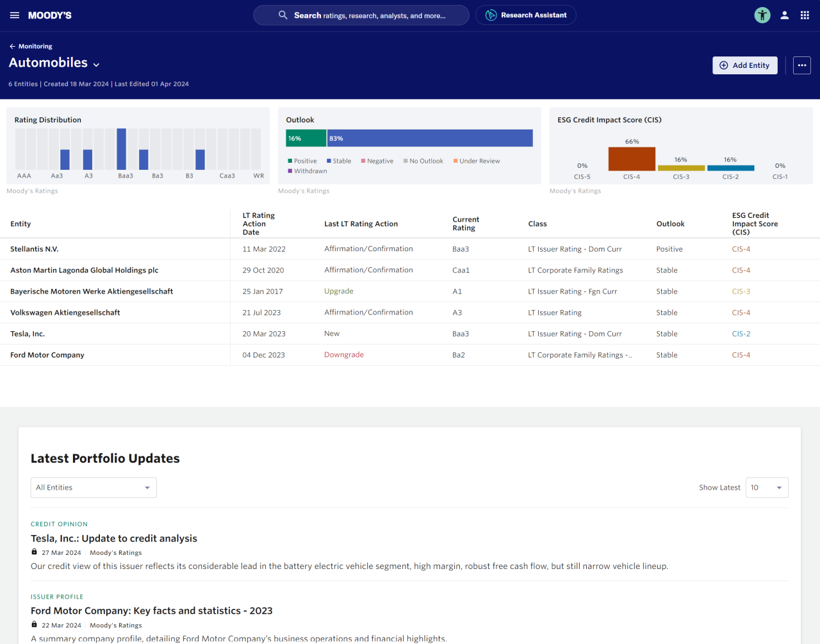Screen dimensions: 820x644
Task: Change the Show Latest count dropdown
Action: click(767, 488)
